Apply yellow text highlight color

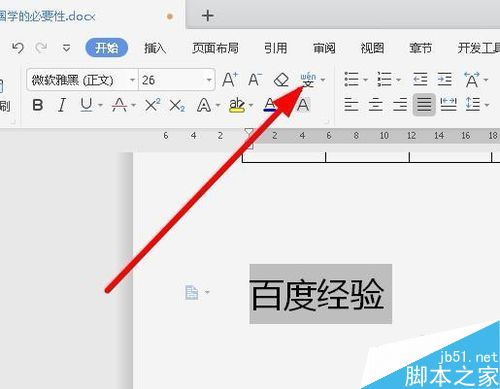(237, 105)
